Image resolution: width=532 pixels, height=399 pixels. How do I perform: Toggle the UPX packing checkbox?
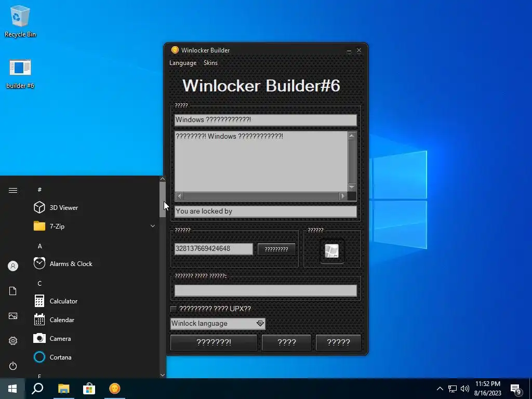point(174,309)
